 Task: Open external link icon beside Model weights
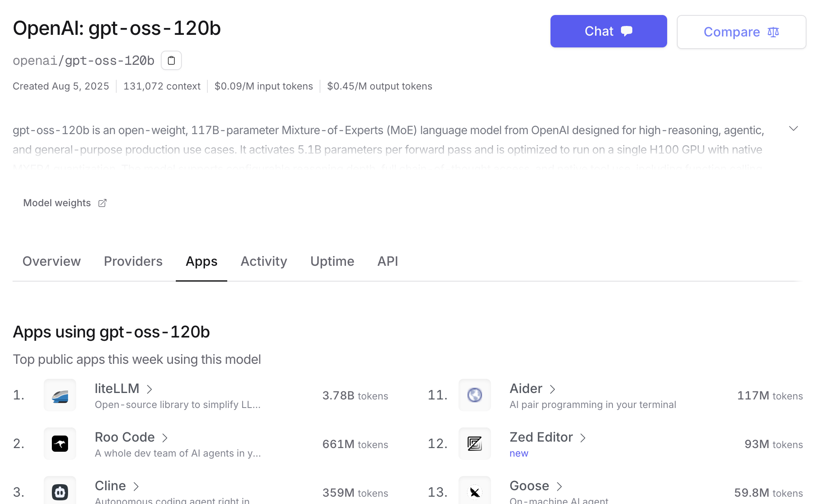(102, 203)
